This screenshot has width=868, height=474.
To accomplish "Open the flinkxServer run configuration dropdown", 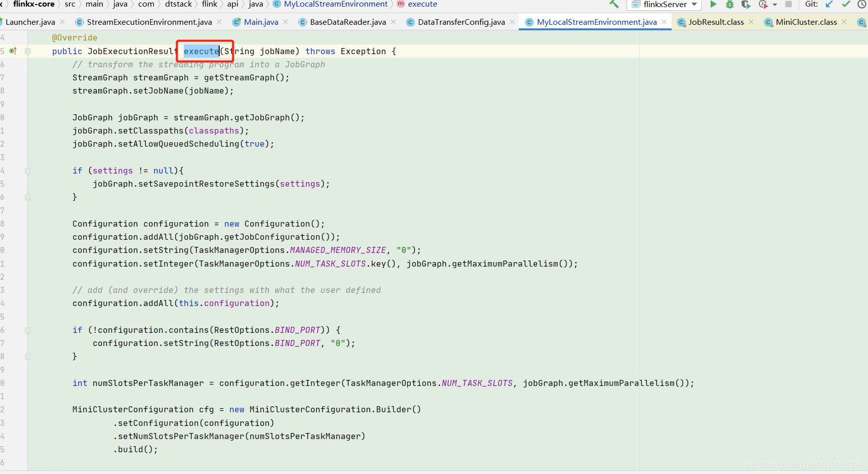I will coord(664,5).
